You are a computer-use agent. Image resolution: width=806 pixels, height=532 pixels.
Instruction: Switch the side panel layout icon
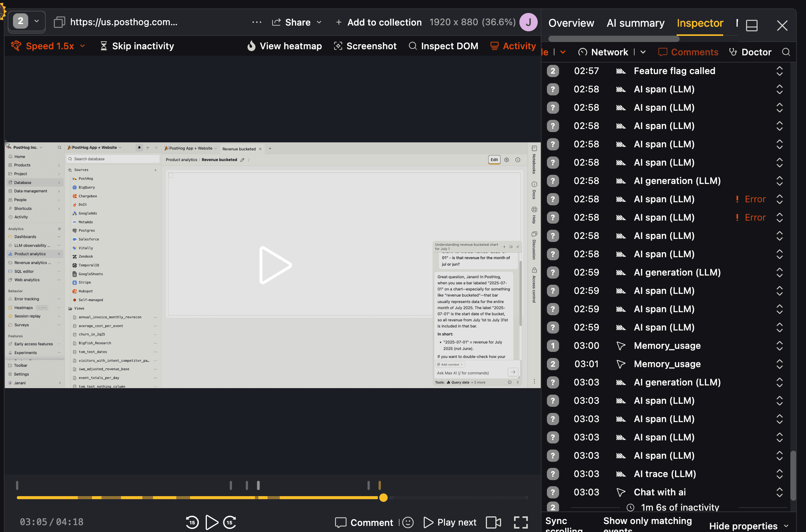752,25
